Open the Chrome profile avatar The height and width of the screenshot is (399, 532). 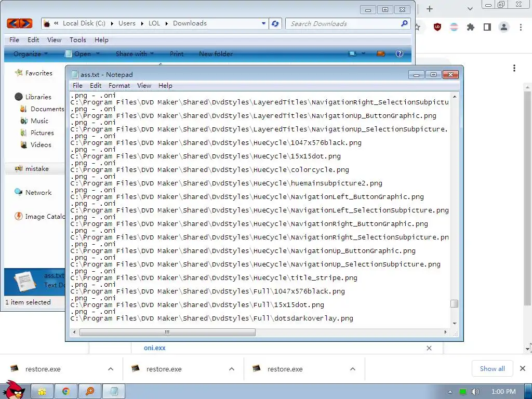click(x=504, y=27)
